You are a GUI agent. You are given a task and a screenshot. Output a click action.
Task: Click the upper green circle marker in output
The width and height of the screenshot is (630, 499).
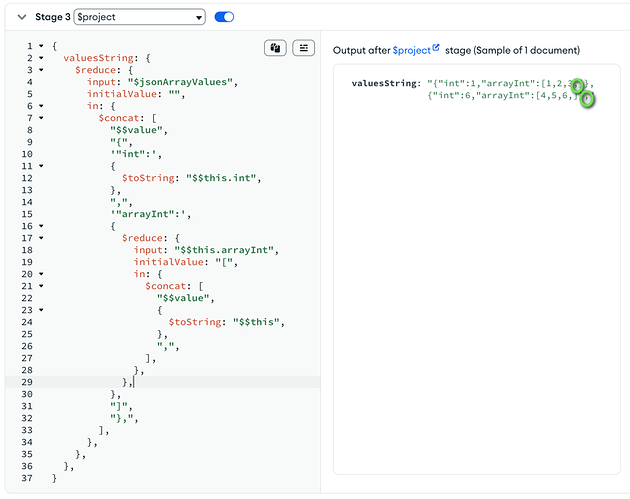point(578,86)
